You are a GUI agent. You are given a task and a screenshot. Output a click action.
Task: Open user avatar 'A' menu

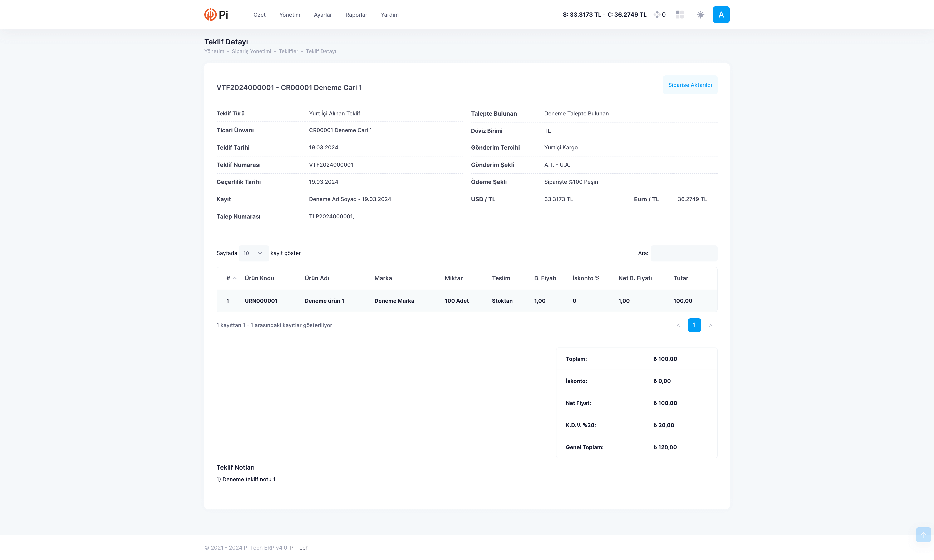(x=721, y=15)
